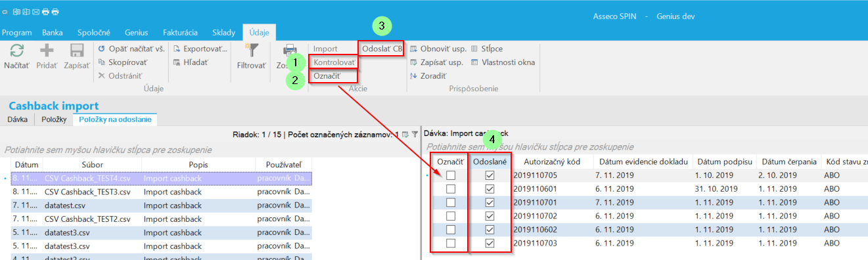Click the Zoradiť sort icon

tap(413, 76)
